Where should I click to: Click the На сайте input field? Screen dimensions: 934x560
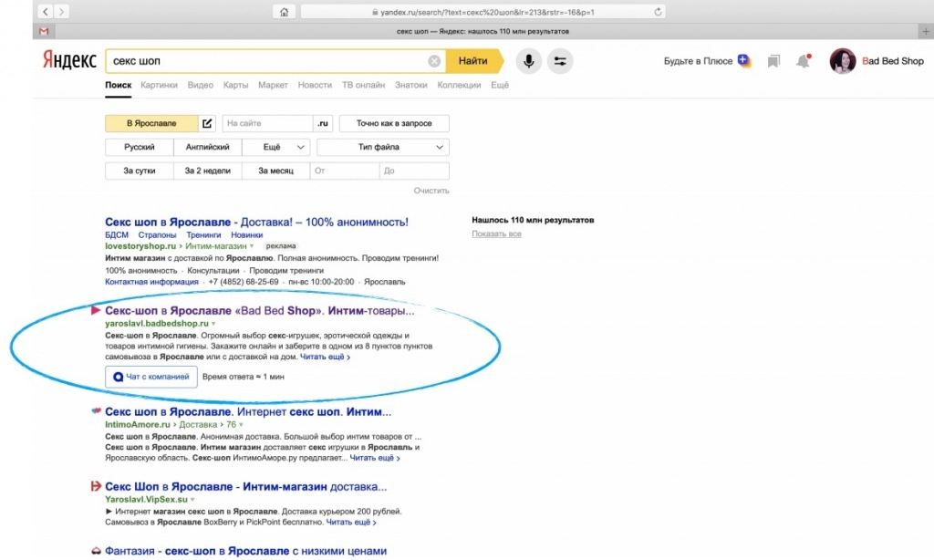(267, 123)
